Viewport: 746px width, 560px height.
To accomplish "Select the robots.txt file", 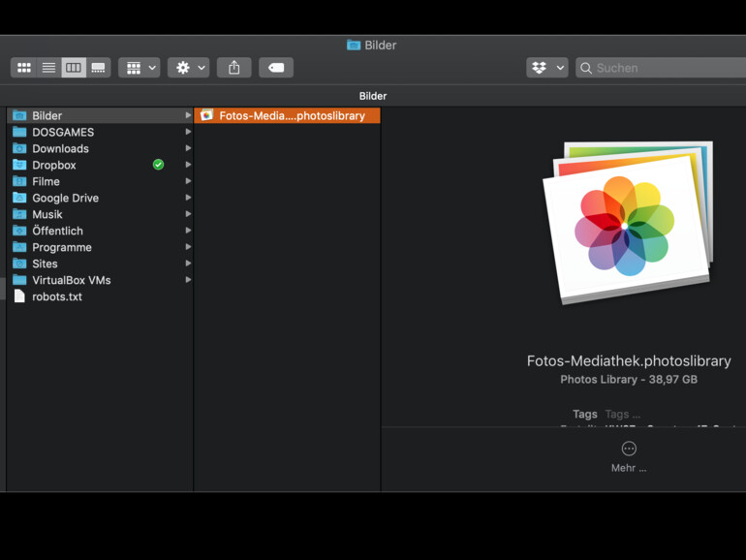I will 100,296.
